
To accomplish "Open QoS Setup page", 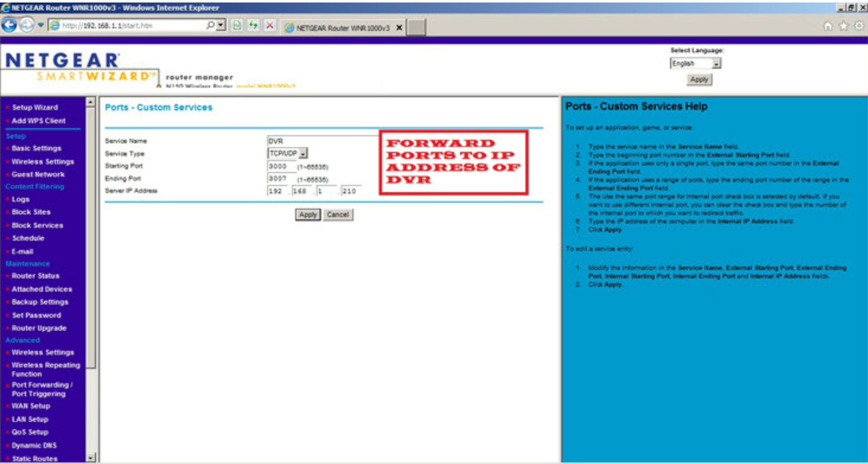I will point(30,432).
